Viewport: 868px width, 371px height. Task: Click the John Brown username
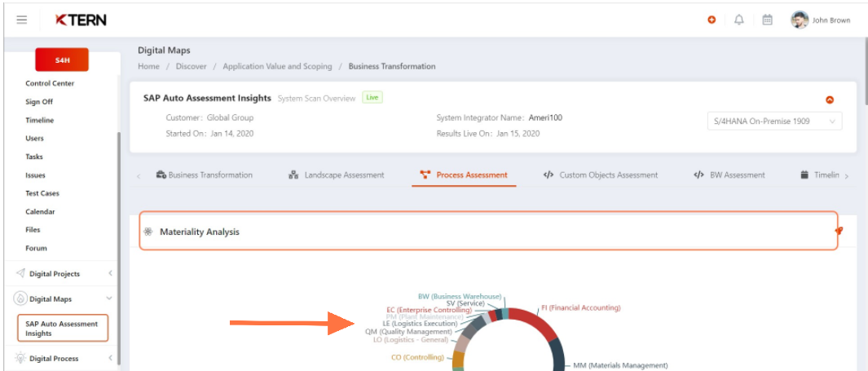pyautogui.click(x=831, y=20)
